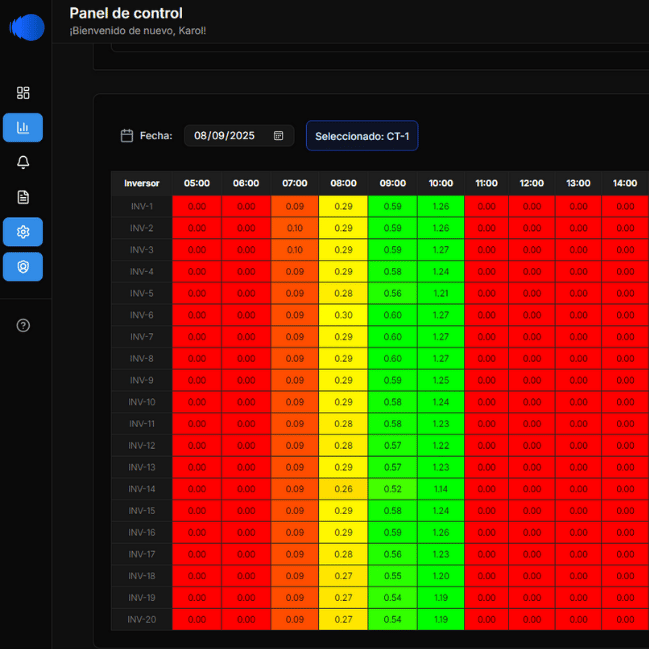Click the 1.20 cell in INV-18 row
This screenshot has height=649, width=649.
click(441, 576)
